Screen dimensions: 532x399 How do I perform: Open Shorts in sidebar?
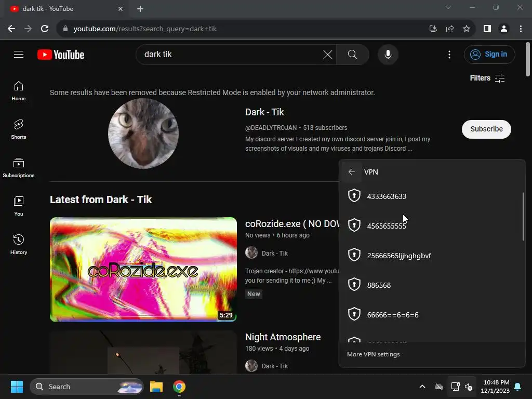(19, 129)
